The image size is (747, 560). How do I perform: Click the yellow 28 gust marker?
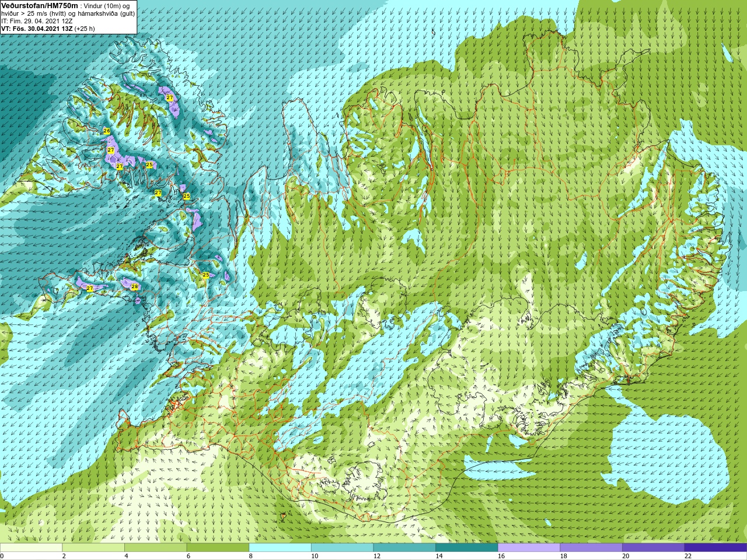click(135, 286)
